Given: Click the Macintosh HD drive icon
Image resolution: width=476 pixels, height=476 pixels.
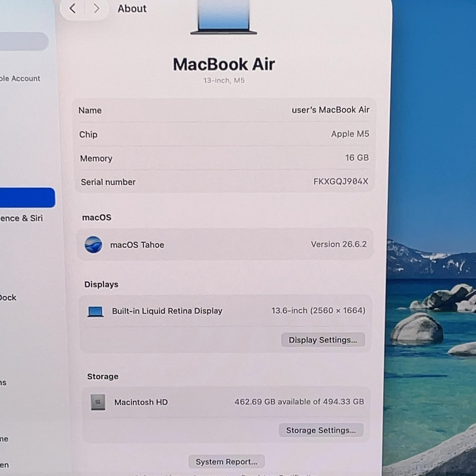Looking at the screenshot, I should tap(98, 403).
